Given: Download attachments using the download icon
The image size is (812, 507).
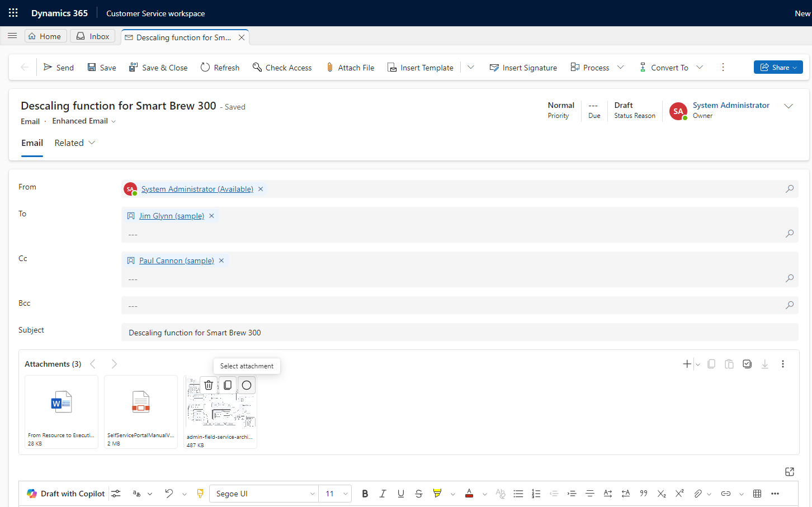Looking at the screenshot, I should (764, 364).
